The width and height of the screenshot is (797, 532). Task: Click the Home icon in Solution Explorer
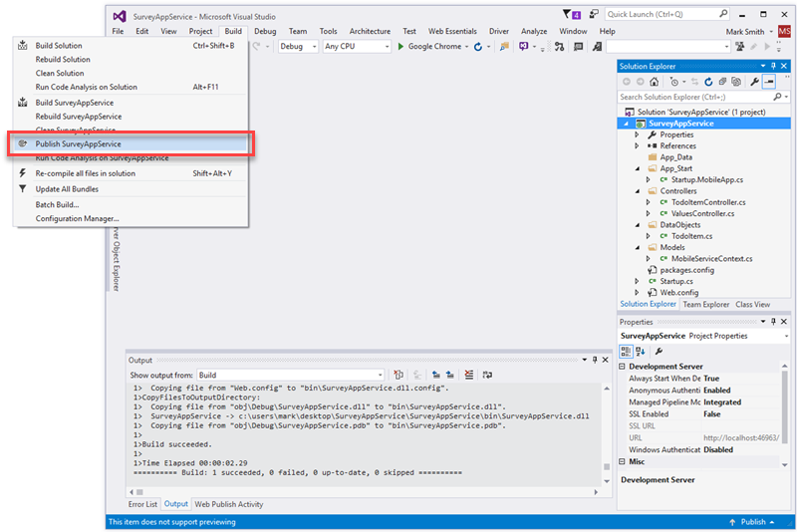click(655, 82)
